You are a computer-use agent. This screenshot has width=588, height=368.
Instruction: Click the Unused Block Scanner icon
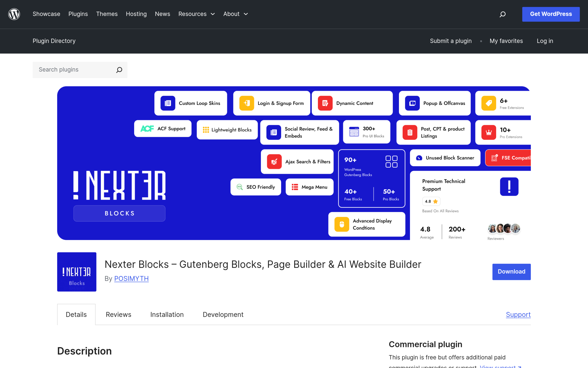(x=419, y=158)
